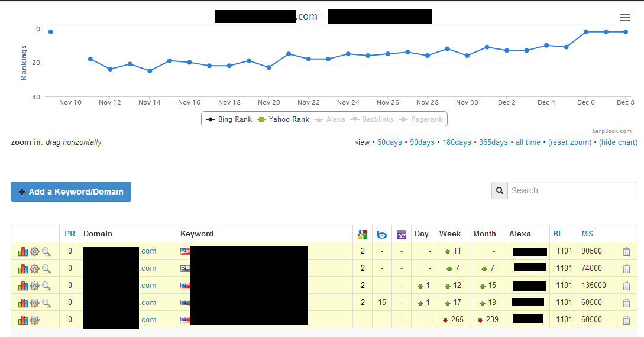Click the Bing rank value 15

click(382, 303)
